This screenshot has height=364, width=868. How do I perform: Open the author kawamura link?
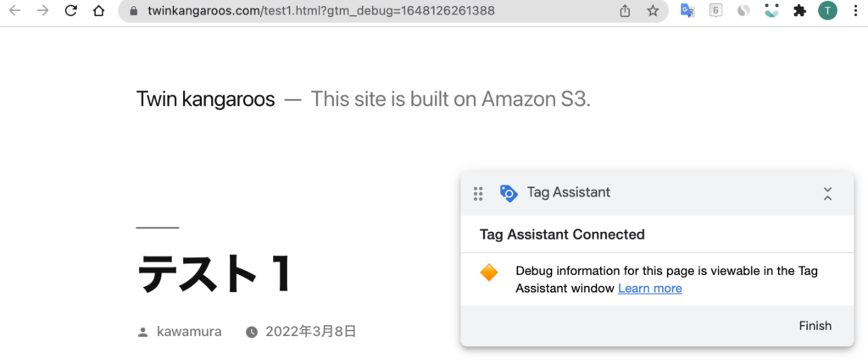pyautogui.click(x=189, y=331)
